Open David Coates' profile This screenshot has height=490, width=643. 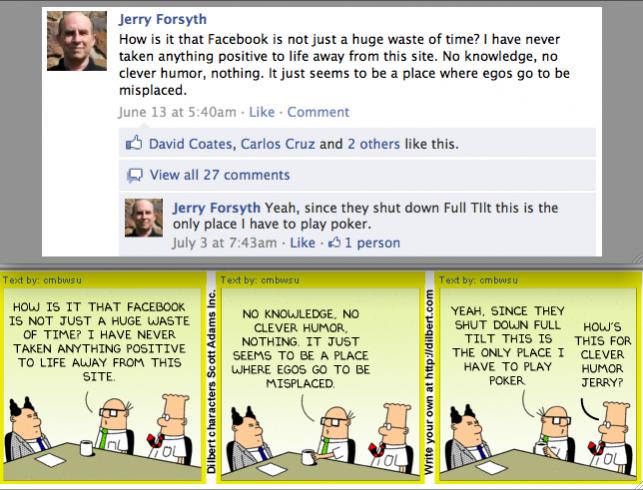190,144
